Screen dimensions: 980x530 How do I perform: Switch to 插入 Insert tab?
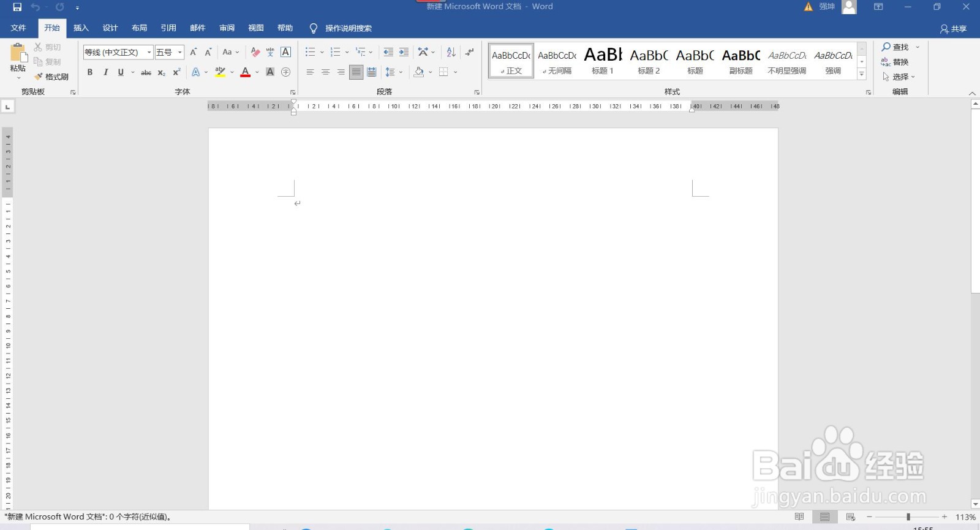click(x=81, y=28)
